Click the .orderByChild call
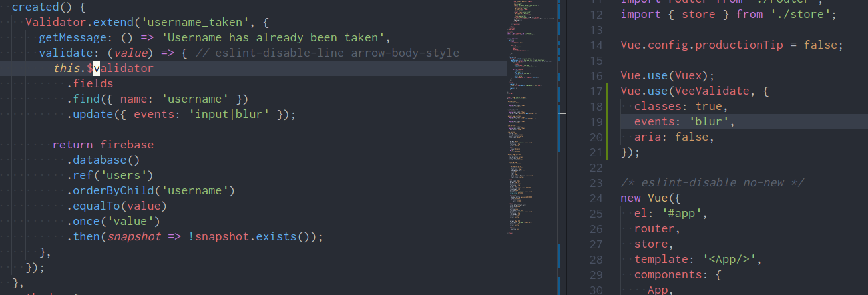This screenshot has width=868, height=295. click(151, 190)
